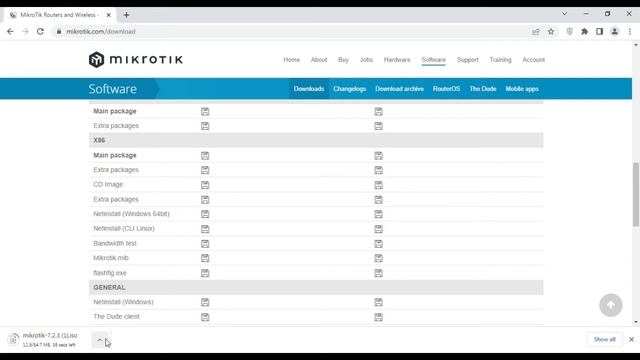Download Bandwidth test from first column
Image resolution: width=640 pixels, height=360 pixels.
pos(205,244)
